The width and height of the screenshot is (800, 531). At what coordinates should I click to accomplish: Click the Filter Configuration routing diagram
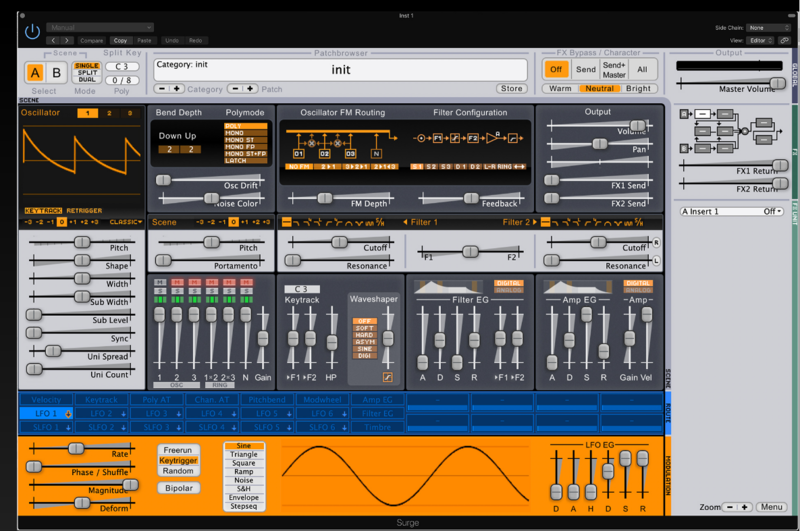(470, 137)
